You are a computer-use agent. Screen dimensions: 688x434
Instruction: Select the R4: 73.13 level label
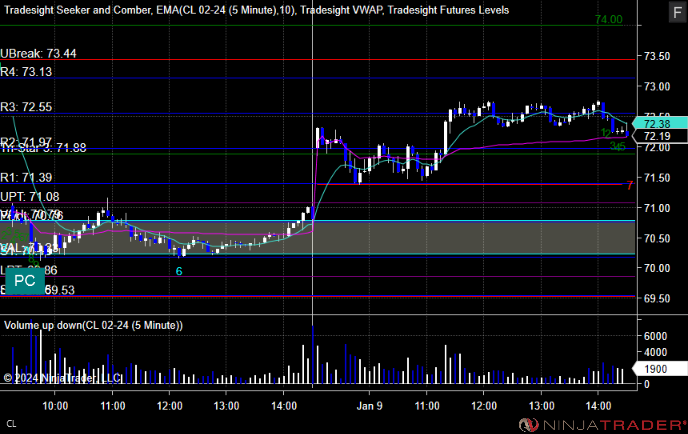tap(26, 72)
